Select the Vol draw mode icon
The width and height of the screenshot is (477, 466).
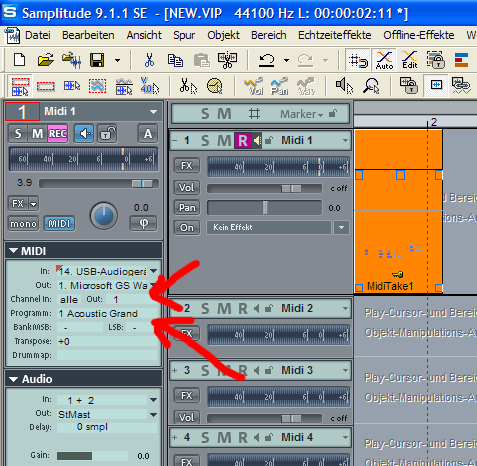253,86
